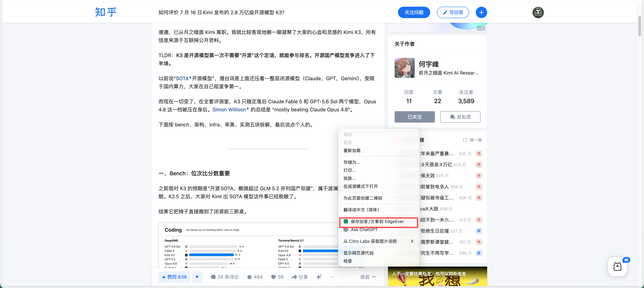This screenshot has height=288, width=644.
Task: Expand the Citro Labs image description submenu
Action: point(379,241)
